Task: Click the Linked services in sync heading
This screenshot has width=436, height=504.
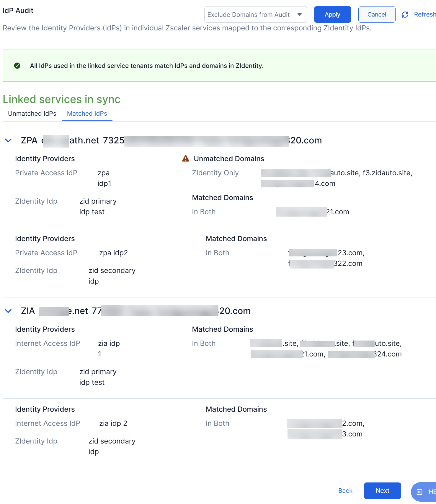Action: [62, 99]
